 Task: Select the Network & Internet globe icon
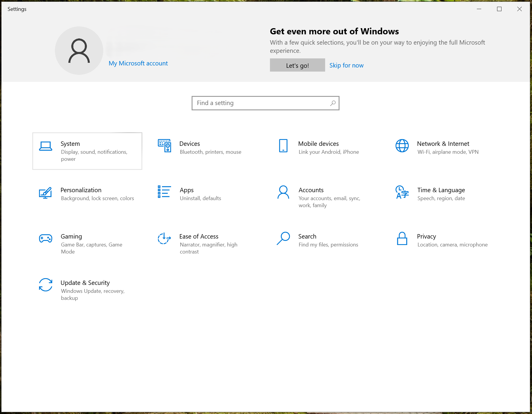[402, 146]
